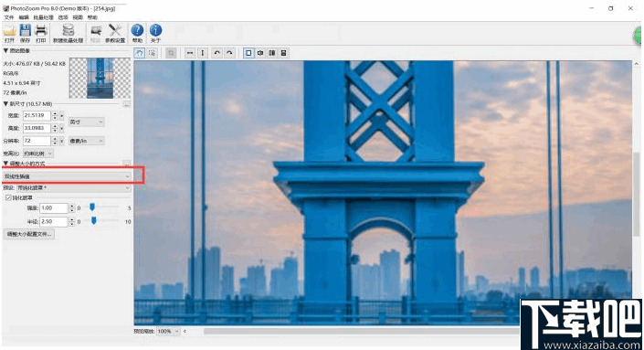
Task: Open the 预设 preset dropdown
Action: (x=73, y=187)
